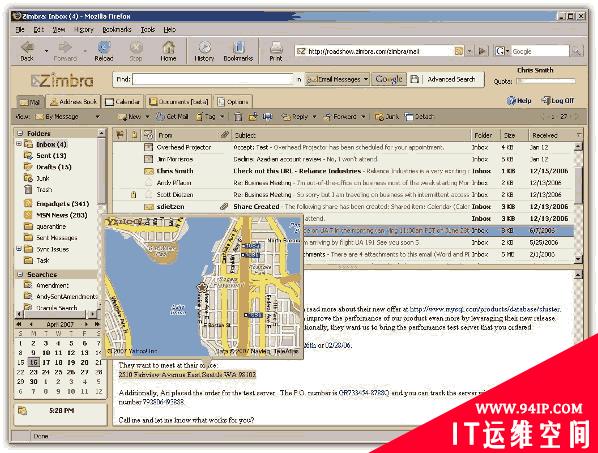Click the Get Mail toolbar button
This screenshot has height=453, width=598.
click(173, 117)
